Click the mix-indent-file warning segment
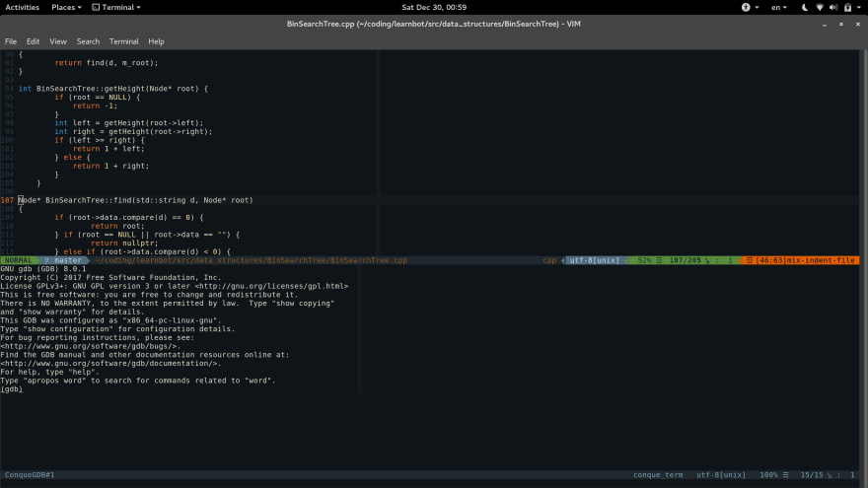Screen dimensions: 868x488 point(801,260)
